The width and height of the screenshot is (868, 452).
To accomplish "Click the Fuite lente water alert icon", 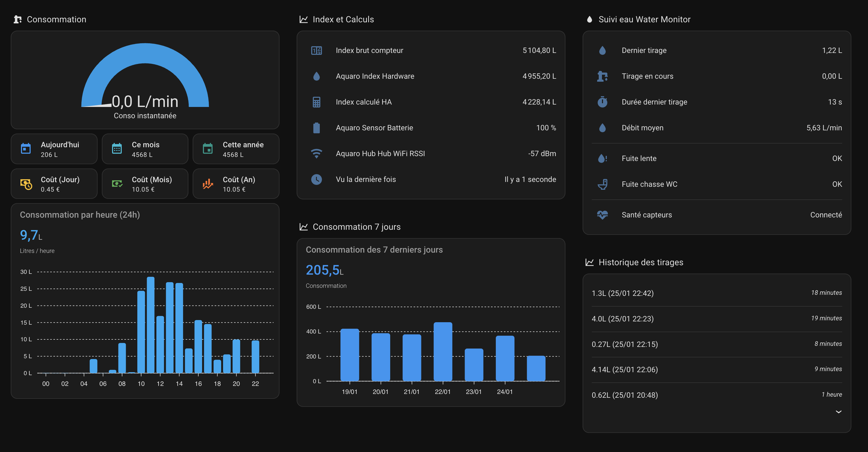I will pos(602,159).
